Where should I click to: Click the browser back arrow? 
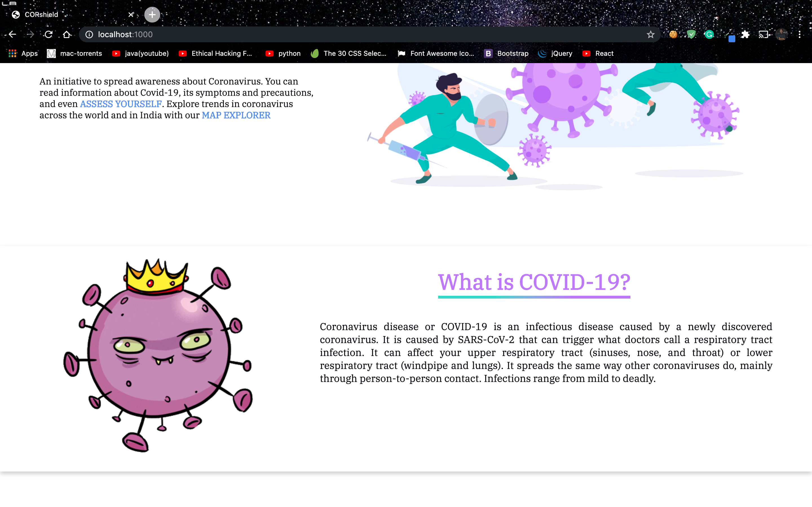[x=12, y=35]
